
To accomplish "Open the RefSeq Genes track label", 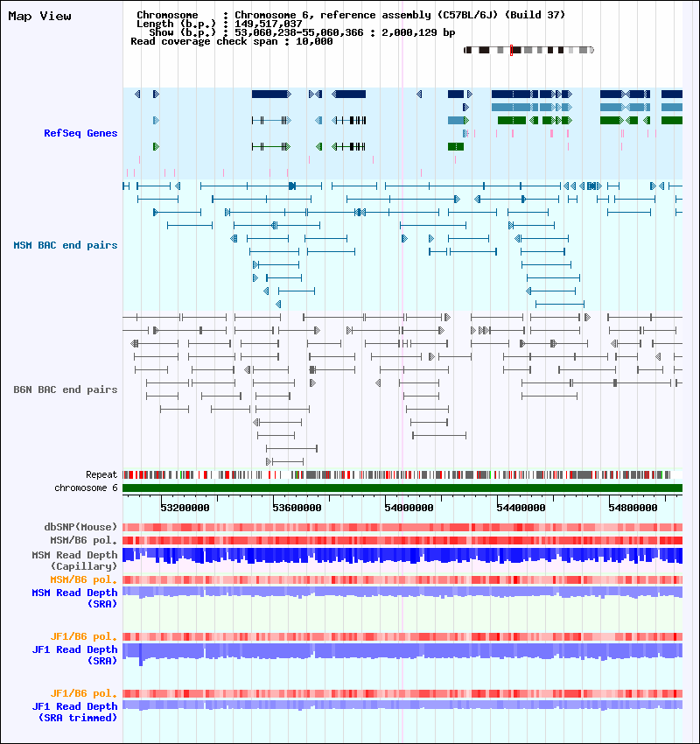I will pyautogui.click(x=80, y=133).
